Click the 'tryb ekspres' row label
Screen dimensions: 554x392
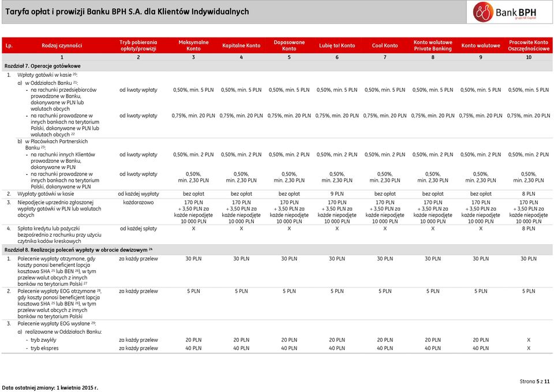pos(44,348)
